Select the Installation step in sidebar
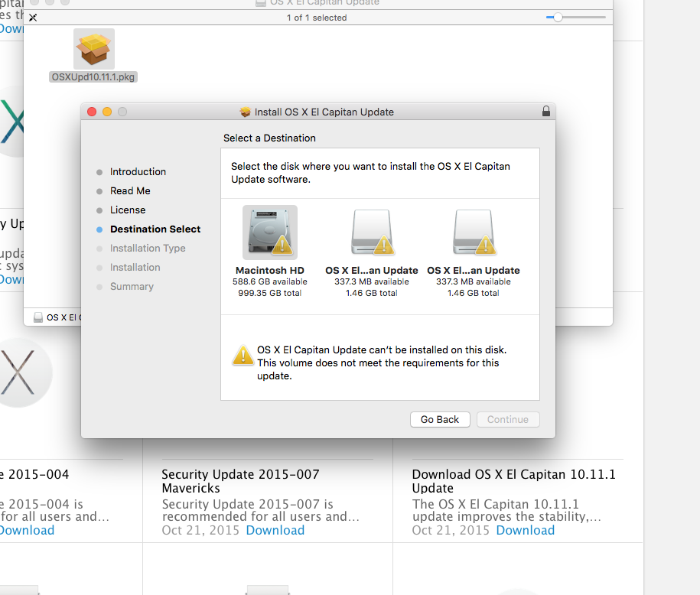The height and width of the screenshot is (595, 700). 135,268
